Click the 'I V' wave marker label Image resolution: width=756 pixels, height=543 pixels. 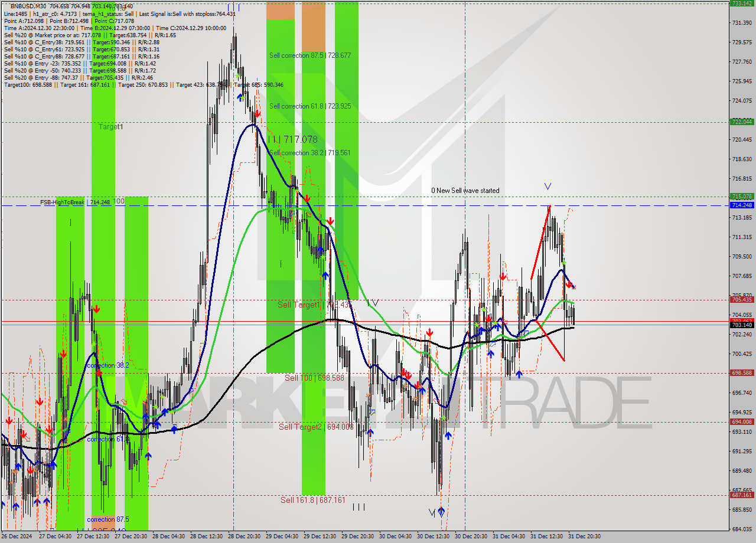click(x=372, y=303)
